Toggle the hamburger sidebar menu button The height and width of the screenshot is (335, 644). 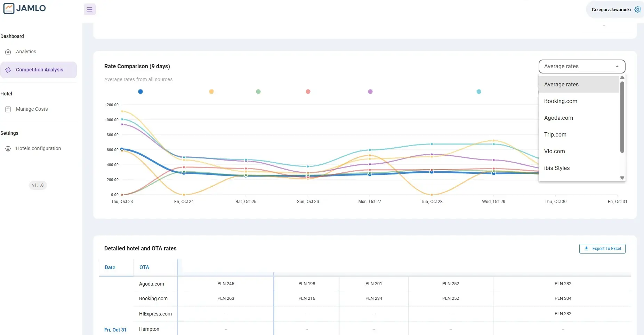90,9
